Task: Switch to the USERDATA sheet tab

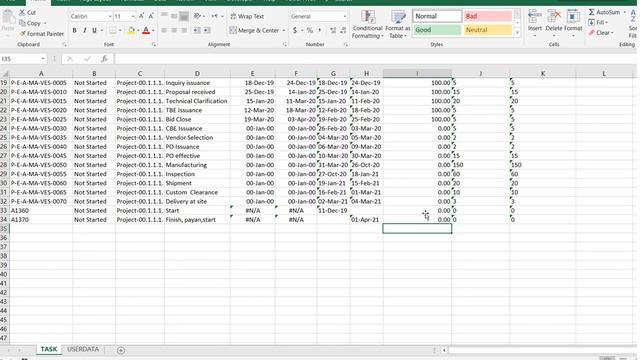Action: pyautogui.click(x=83, y=349)
